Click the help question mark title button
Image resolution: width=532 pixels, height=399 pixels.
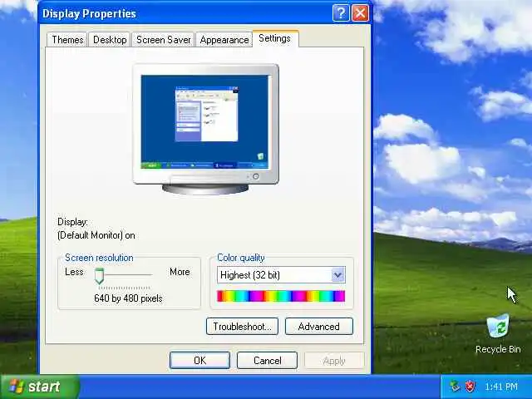click(x=341, y=13)
